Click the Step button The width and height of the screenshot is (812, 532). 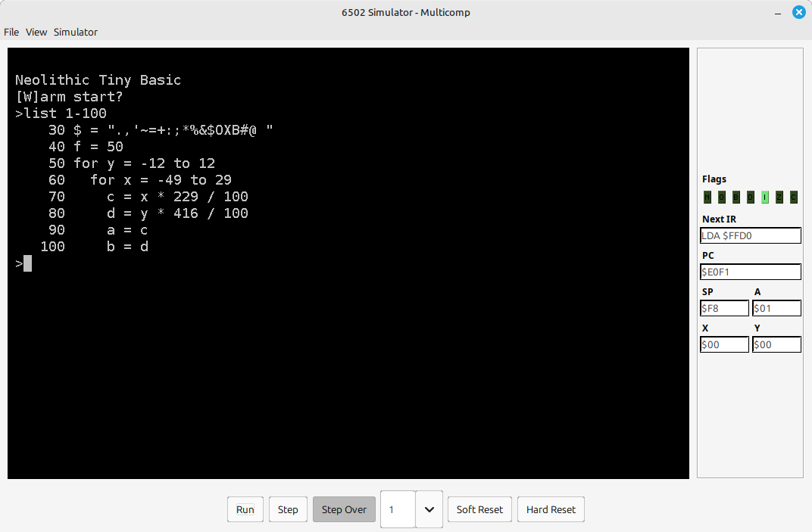[288, 509]
